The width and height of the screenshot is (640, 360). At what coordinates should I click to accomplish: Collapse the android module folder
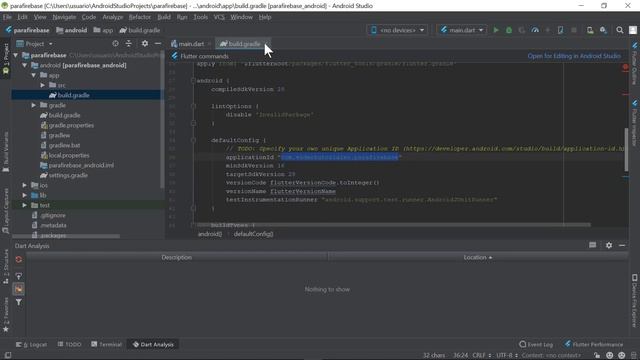point(24,65)
